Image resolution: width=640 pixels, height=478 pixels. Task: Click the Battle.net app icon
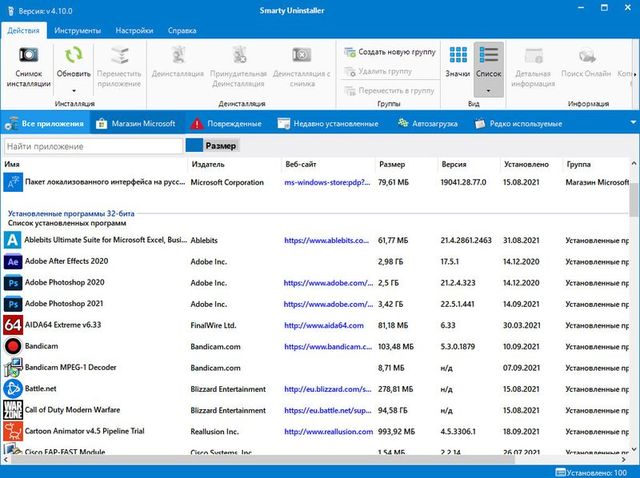click(13, 389)
